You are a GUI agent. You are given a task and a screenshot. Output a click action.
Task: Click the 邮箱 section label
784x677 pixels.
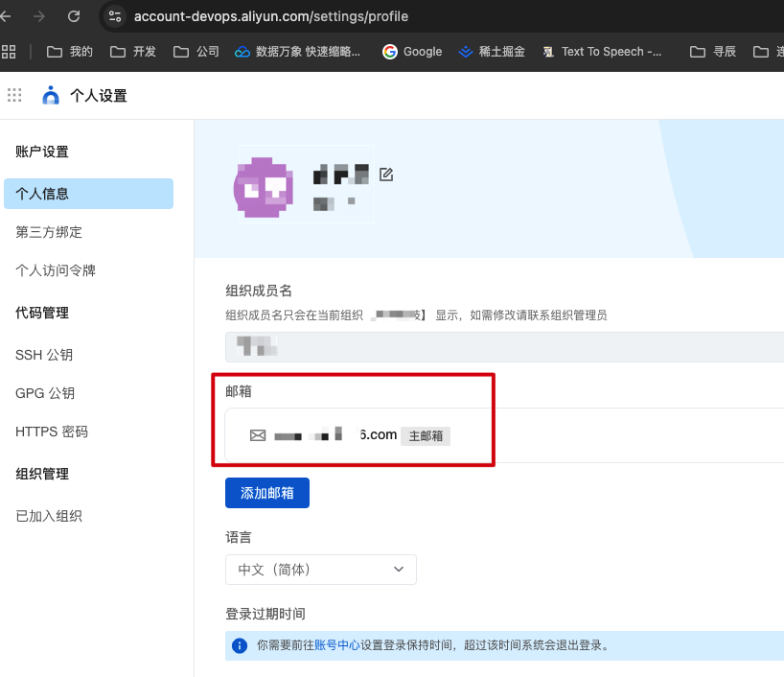(x=239, y=391)
